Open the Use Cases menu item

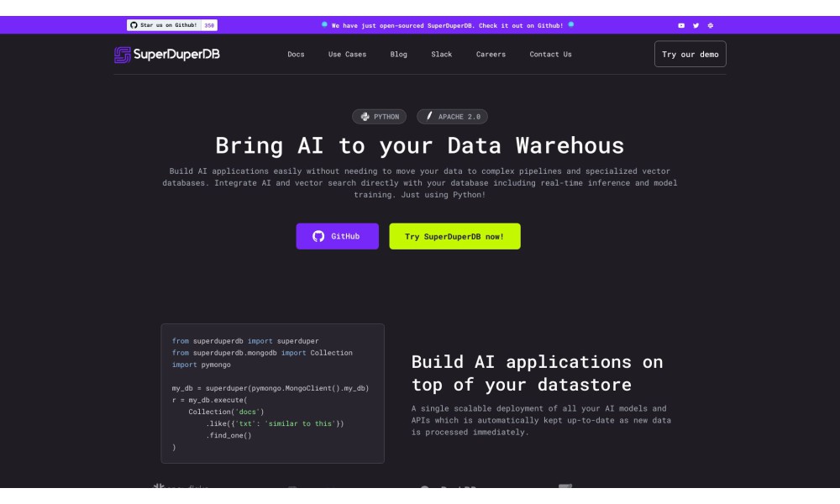pyautogui.click(x=347, y=54)
